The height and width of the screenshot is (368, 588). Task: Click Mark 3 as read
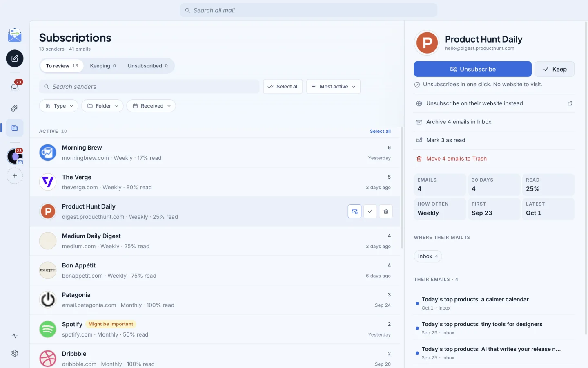[x=494, y=140]
